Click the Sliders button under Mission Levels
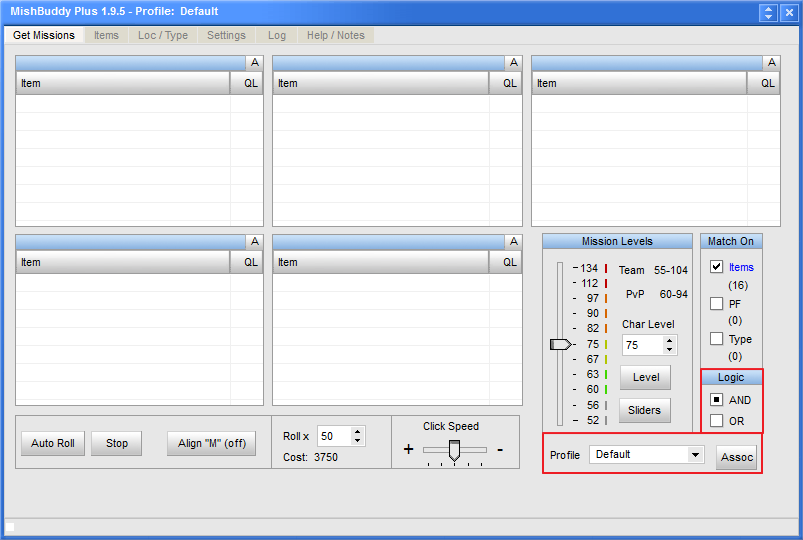Image resolution: width=803 pixels, height=540 pixels. (644, 410)
